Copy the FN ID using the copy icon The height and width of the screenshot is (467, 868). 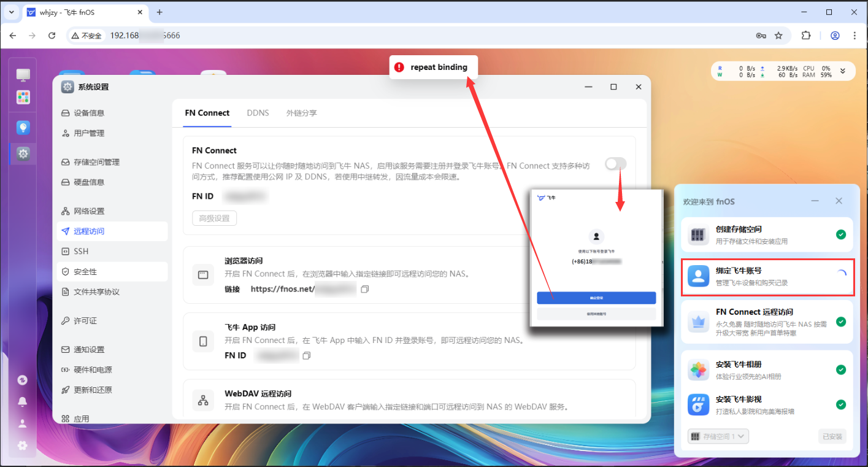pyautogui.click(x=307, y=355)
